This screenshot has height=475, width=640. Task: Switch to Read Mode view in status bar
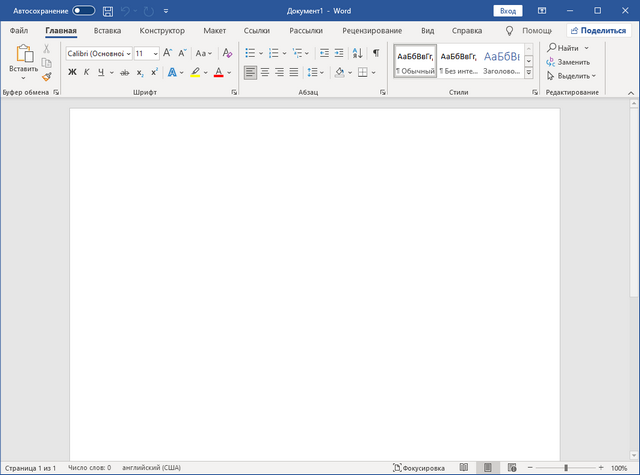click(464, 467)
